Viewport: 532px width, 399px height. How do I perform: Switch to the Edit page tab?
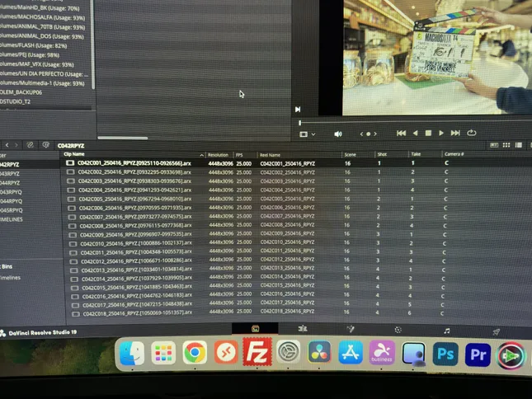303,328
